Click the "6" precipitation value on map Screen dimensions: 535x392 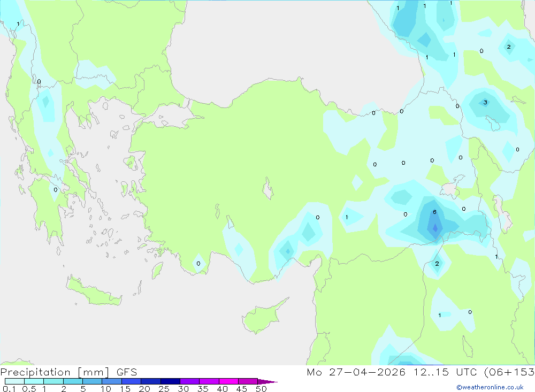pos(434,212)
